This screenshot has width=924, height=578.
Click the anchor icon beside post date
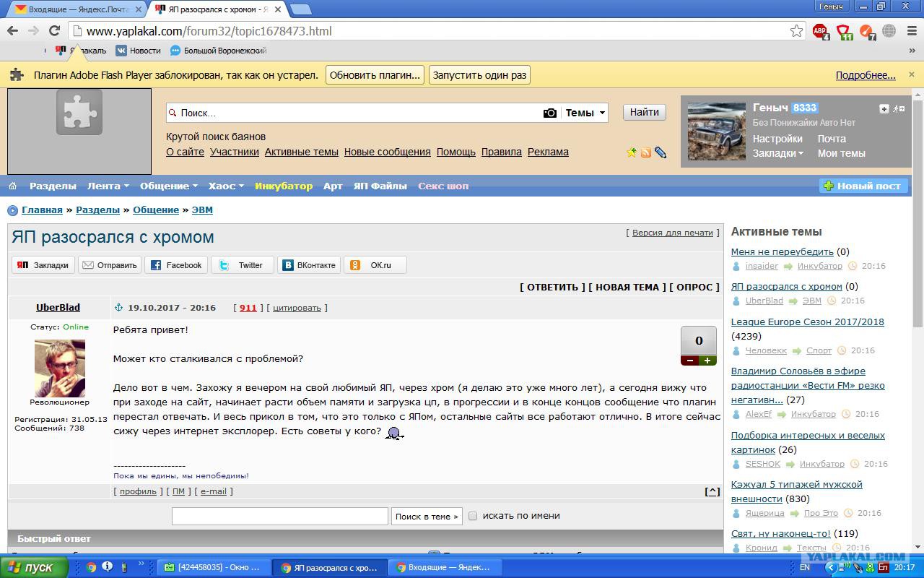[x=119, y=307]
